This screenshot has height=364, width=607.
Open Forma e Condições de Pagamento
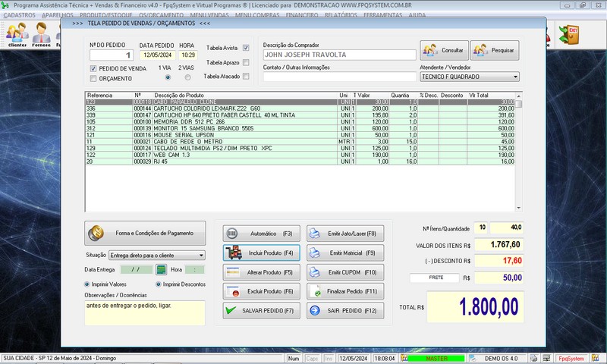click(x=145, y=233)
